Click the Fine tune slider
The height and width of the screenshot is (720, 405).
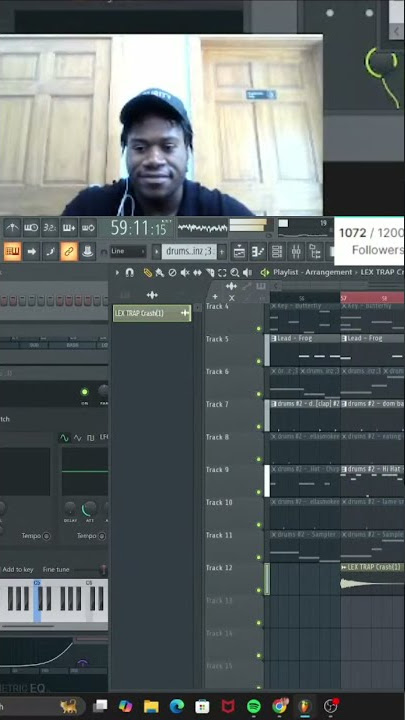click(x=90, y=570)
